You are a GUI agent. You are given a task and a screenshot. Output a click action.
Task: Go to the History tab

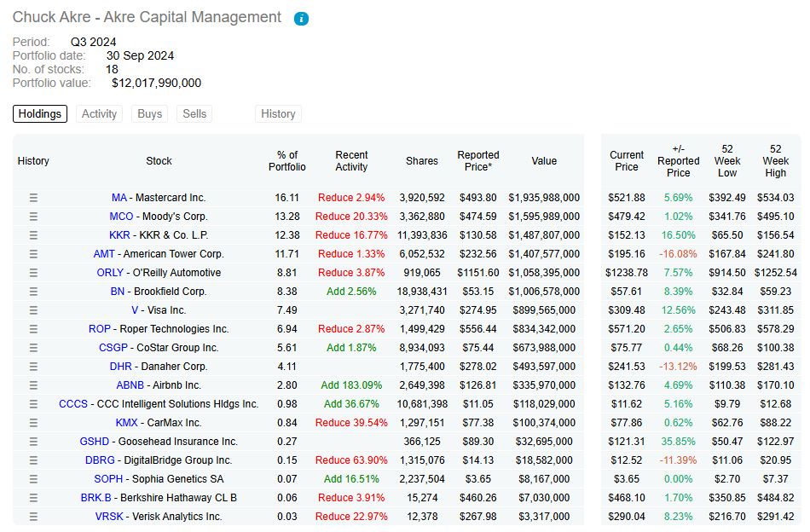tap(278, 114)
